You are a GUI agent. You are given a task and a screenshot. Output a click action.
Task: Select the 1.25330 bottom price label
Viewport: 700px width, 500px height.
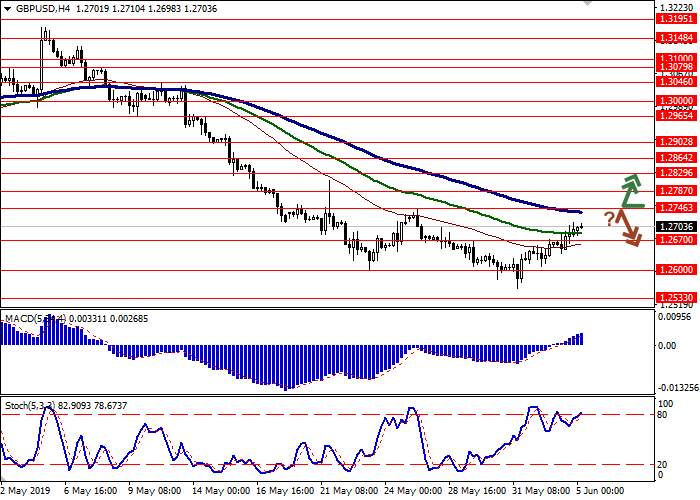(675, 298)
